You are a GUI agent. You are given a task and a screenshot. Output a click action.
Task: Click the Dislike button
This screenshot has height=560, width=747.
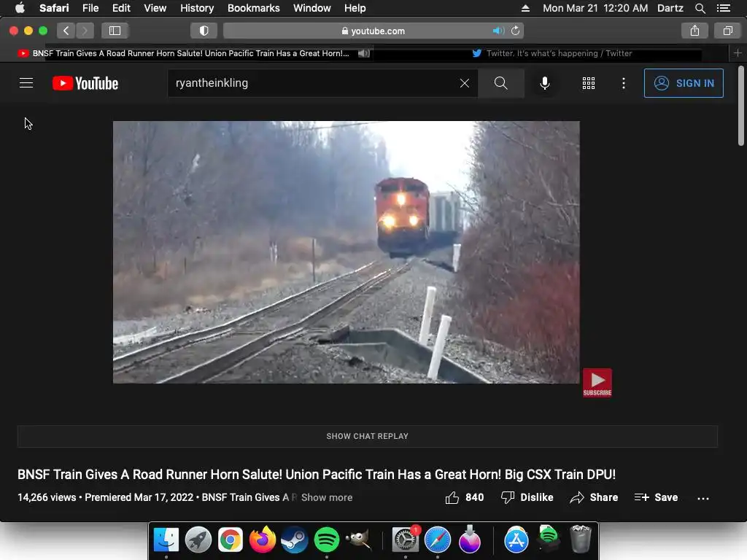coord(527,497)
